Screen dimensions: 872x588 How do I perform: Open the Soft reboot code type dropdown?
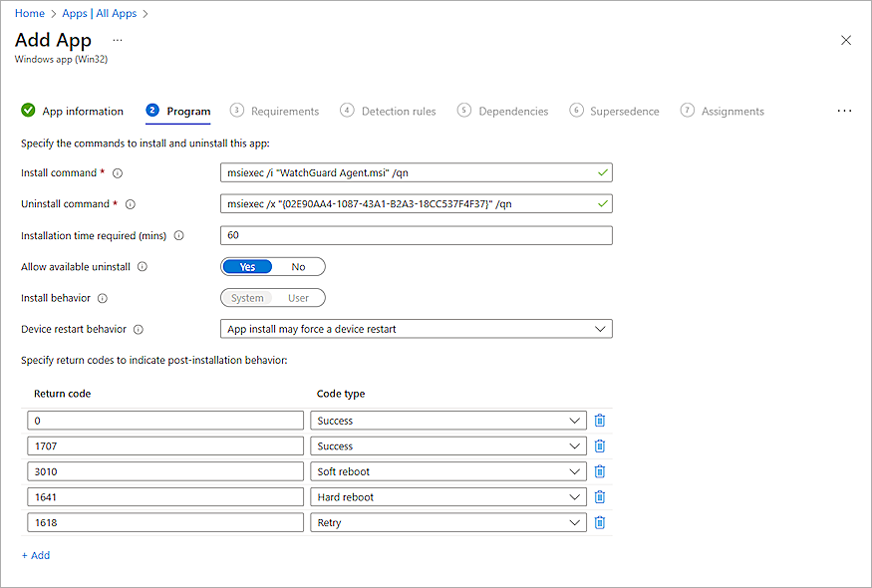pyautogui.click(x=448, y=471)
